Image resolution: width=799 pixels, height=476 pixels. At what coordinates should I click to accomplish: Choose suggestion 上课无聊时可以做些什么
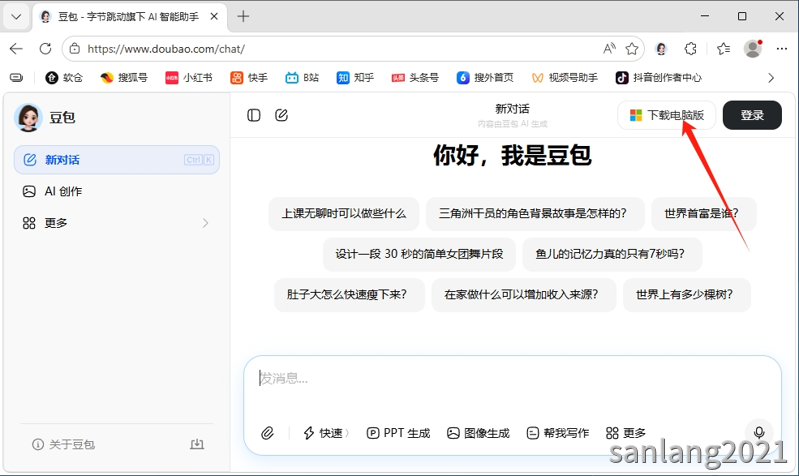tap(344, 214)
